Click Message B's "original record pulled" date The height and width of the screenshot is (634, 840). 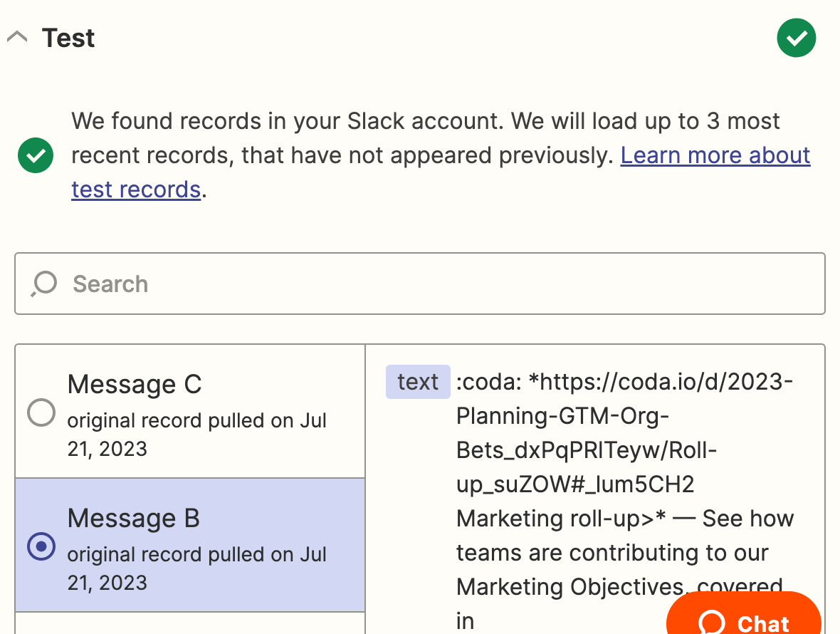point(196,568)
